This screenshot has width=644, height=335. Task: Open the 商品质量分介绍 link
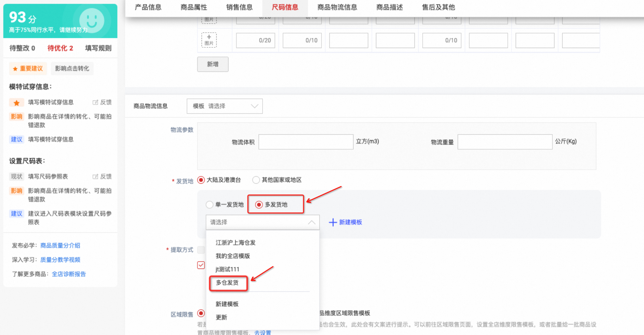[x=60, y=245]
